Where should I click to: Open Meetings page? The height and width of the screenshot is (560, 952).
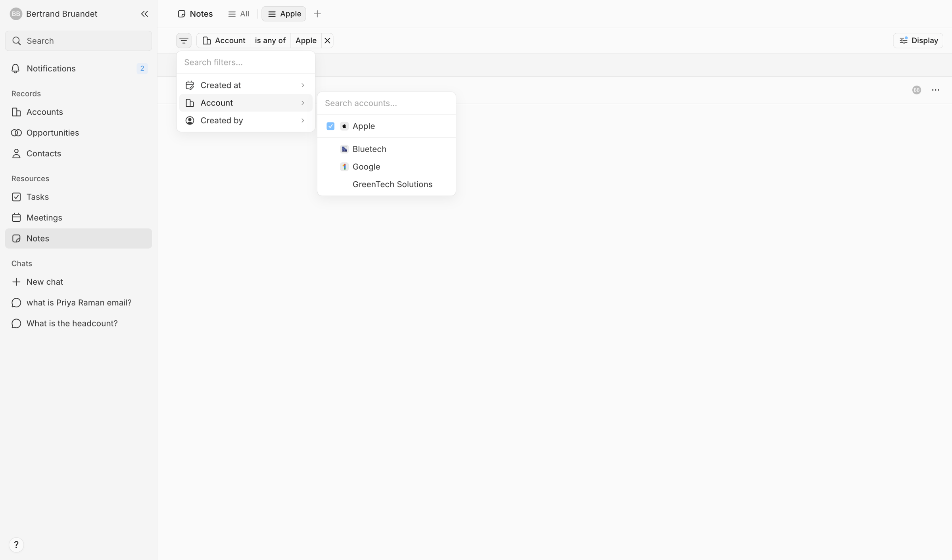click(79, 218)
